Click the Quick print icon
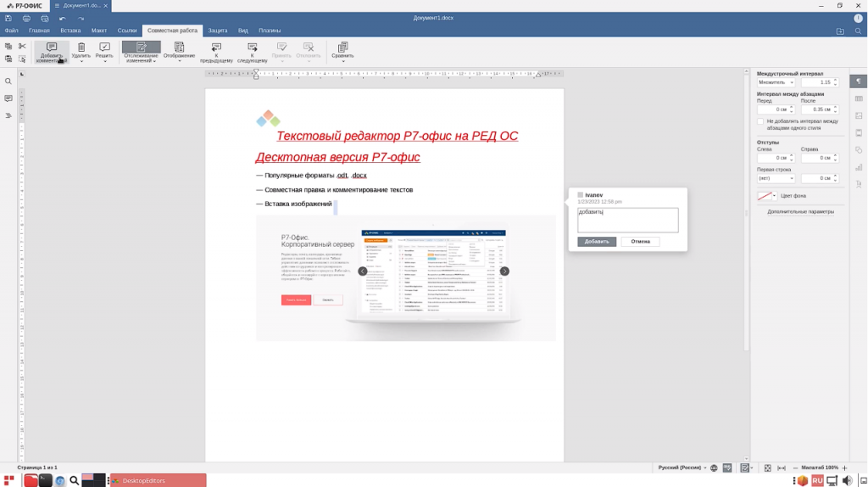Image resolution: width=868 pixels, height=487 pixels. click(x=44, y=19)
